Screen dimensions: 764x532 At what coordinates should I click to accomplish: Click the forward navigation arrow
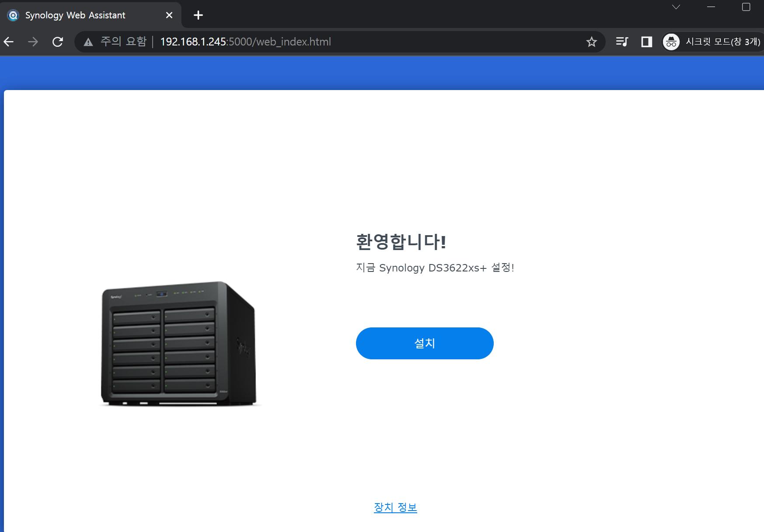point(33,42)
